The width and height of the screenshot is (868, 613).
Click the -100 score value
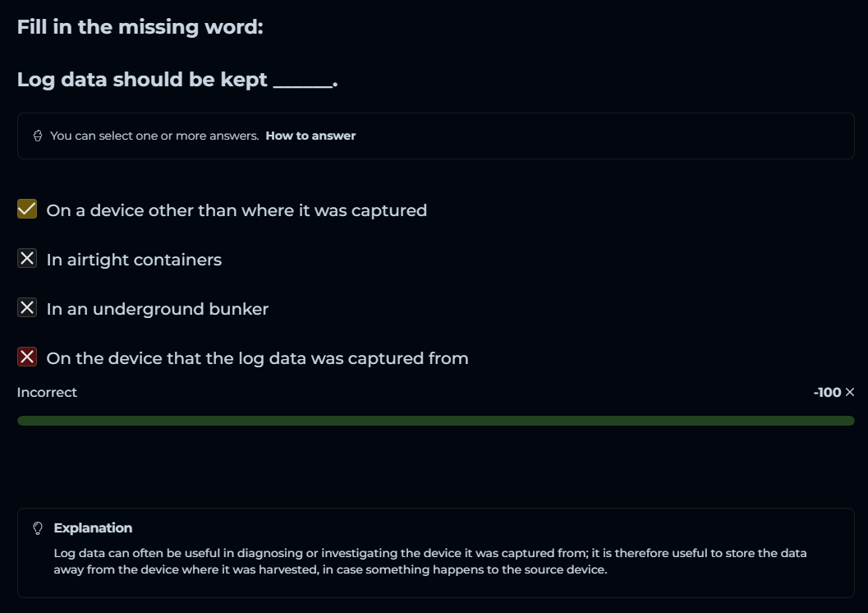coord(827,393)
